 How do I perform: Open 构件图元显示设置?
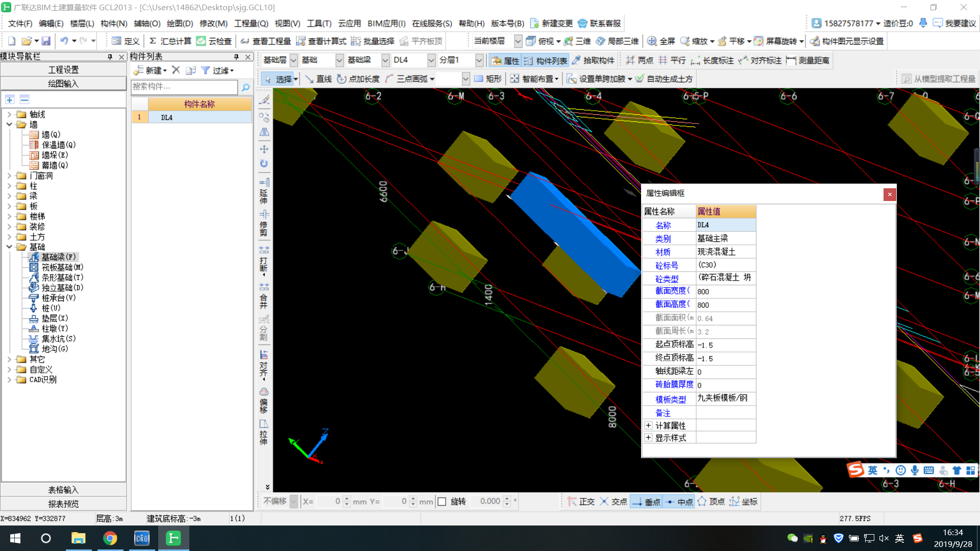click(847, 41)
